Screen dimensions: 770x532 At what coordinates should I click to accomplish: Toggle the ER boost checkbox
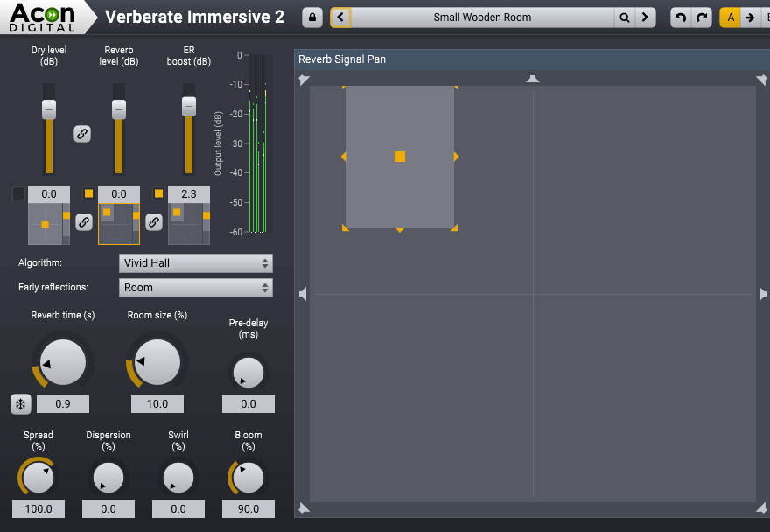pyautogui.click(x=158, y=193)
